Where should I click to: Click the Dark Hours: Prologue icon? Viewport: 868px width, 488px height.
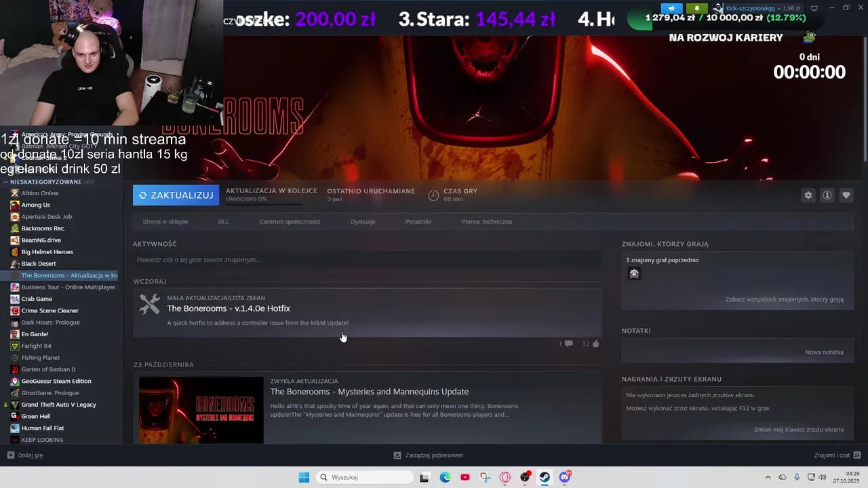coord(15,323)
